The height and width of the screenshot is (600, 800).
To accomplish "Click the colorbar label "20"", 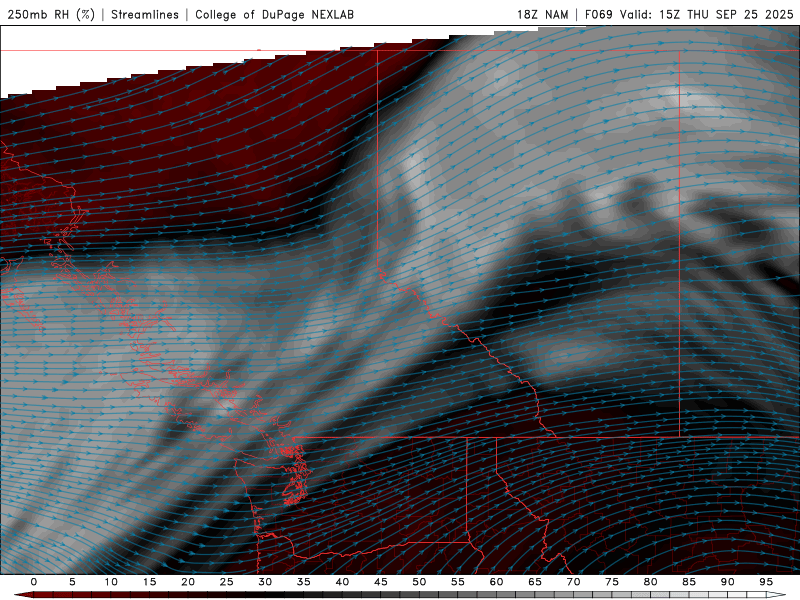I will [x=188, y=582].
